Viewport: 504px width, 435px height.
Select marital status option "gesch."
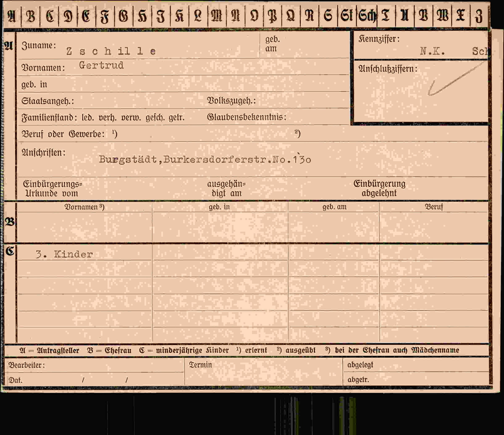156,118
